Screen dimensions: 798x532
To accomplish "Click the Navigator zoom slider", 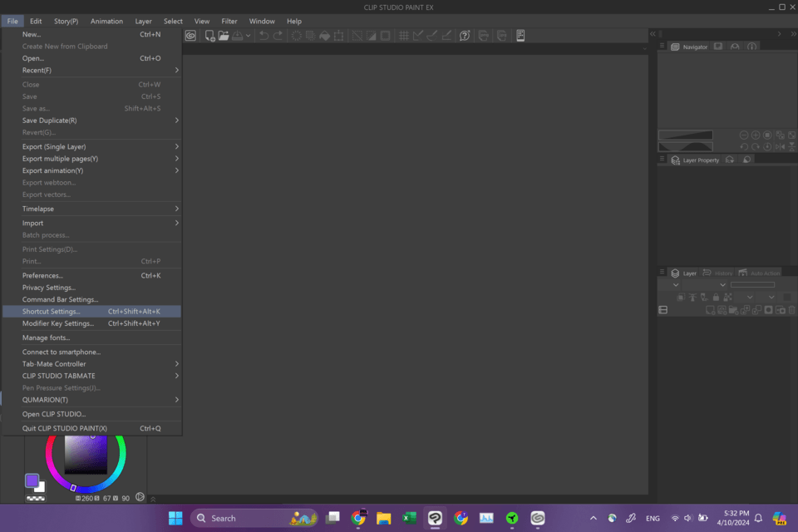I will pos(686,135).
